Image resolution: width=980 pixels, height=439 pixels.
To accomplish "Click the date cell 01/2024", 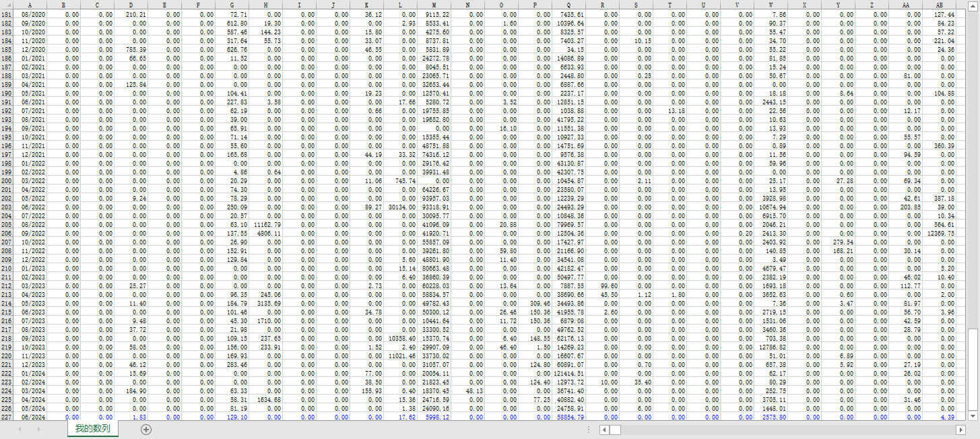I will click(x=30, y=373).
